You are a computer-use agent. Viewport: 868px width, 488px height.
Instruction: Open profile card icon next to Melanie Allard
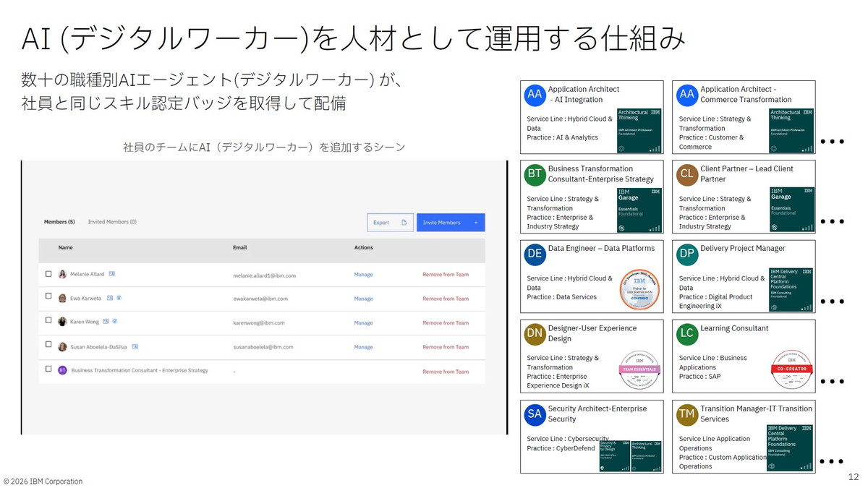[x=111, y=274]
